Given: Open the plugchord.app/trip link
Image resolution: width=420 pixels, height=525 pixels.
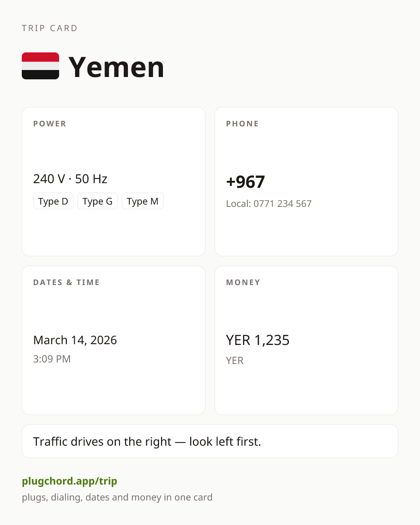Looking at the screenshot, I should point(70,481).
